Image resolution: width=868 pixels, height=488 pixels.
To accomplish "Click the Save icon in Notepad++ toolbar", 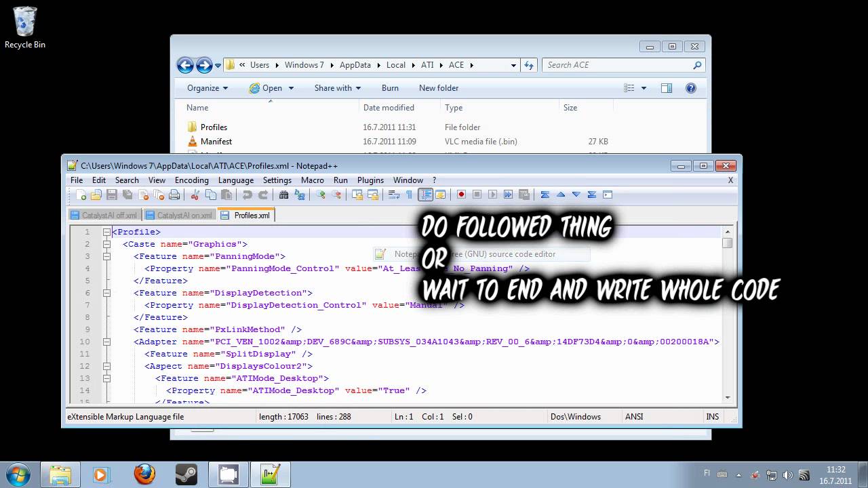I will click(112, 195).
